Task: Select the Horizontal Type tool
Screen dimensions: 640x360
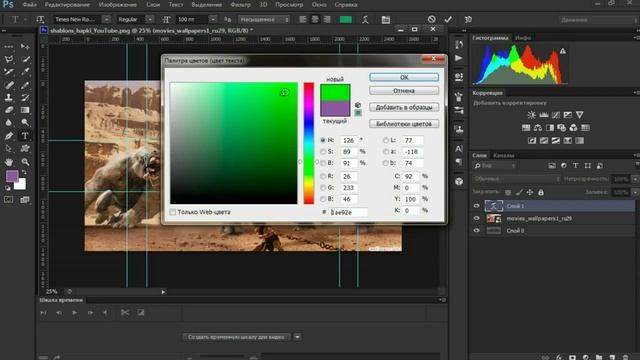Action: click(25, 136)
